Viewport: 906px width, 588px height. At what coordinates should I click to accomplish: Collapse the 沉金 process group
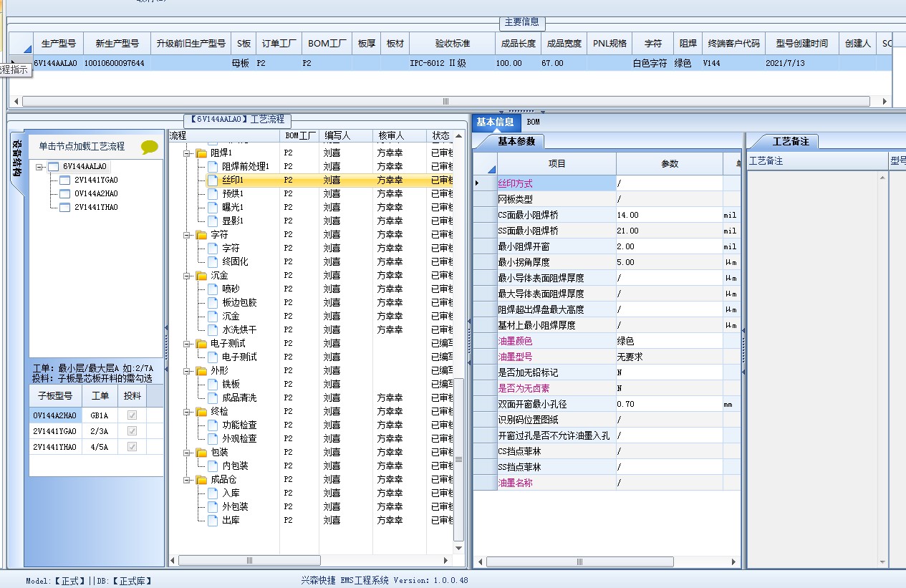point(188,276)
